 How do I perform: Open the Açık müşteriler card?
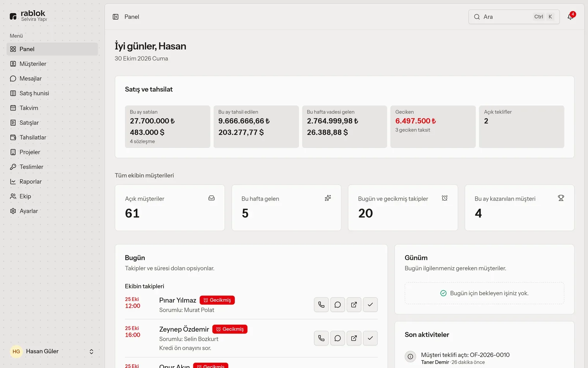click(x=170, y=208)
